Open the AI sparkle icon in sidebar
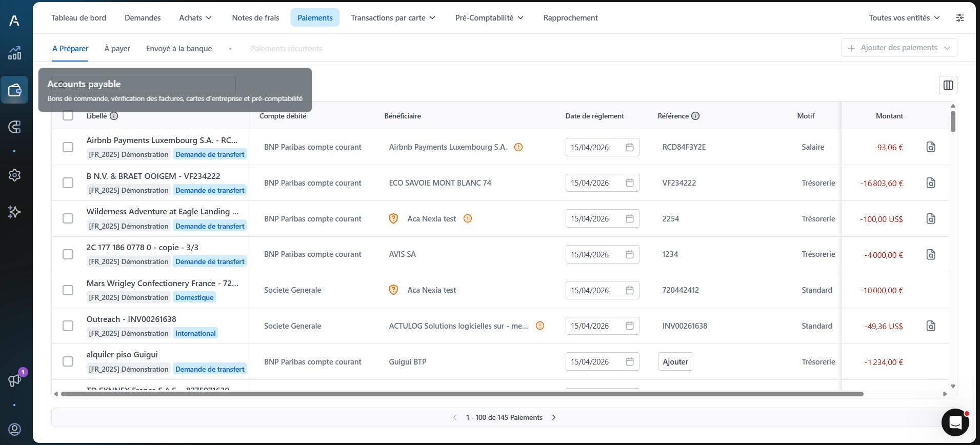The image size is (980, 445). point(14,212)
